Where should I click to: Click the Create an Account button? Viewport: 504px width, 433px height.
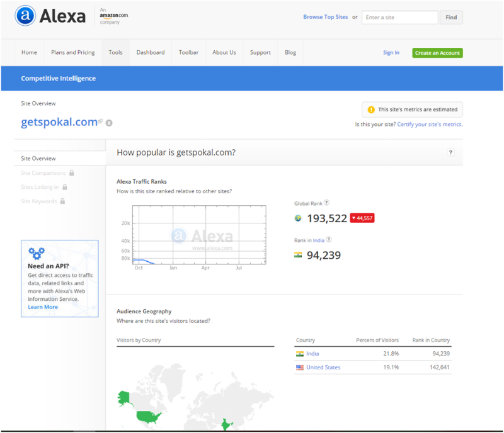pos(437,53)
